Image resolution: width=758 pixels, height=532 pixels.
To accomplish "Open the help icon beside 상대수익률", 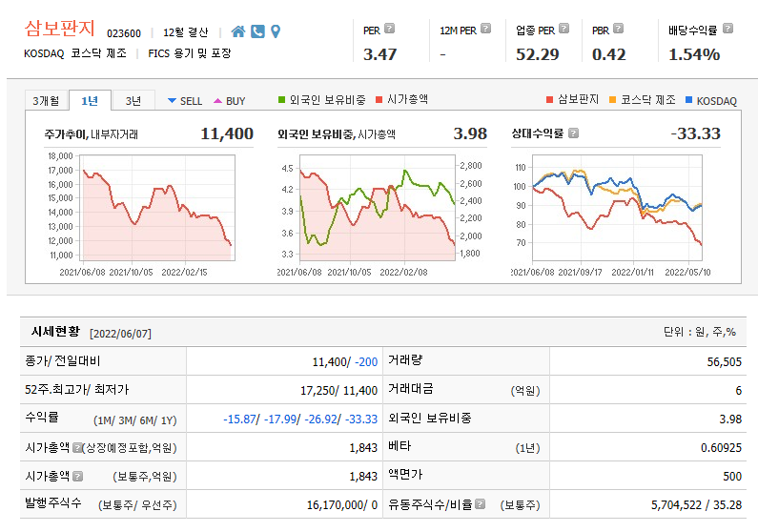I will point(573,133).
